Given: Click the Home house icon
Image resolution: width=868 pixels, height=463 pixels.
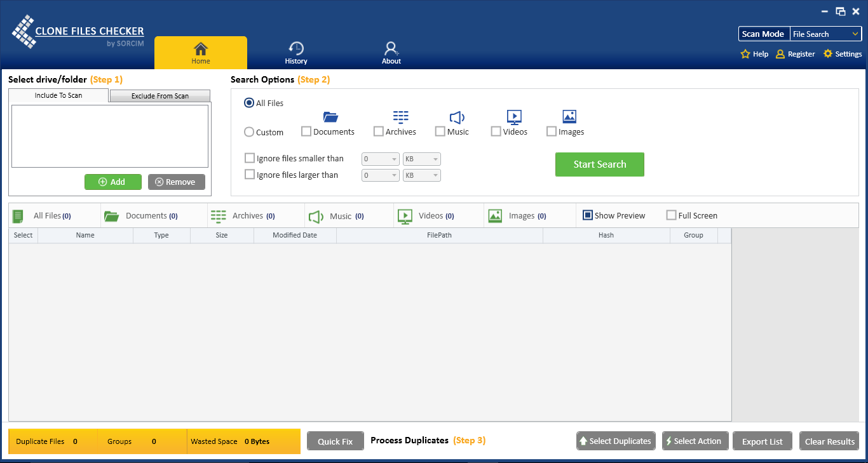Looking at the screenshot, I should 201,48.
